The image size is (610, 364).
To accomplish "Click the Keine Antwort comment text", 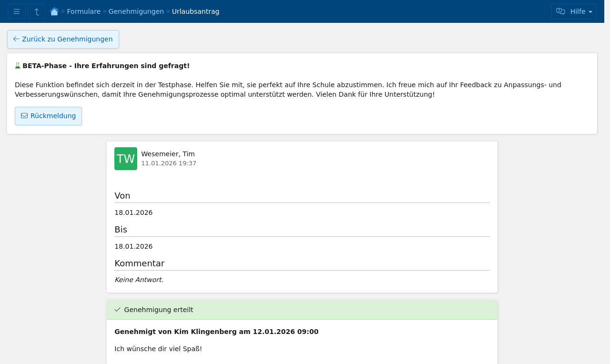I will point(139,280).
